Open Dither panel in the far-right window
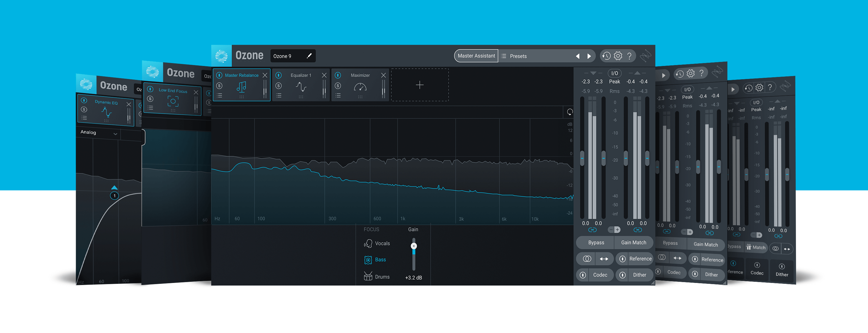This screenshot has width=868, height=333. [782, 270]
